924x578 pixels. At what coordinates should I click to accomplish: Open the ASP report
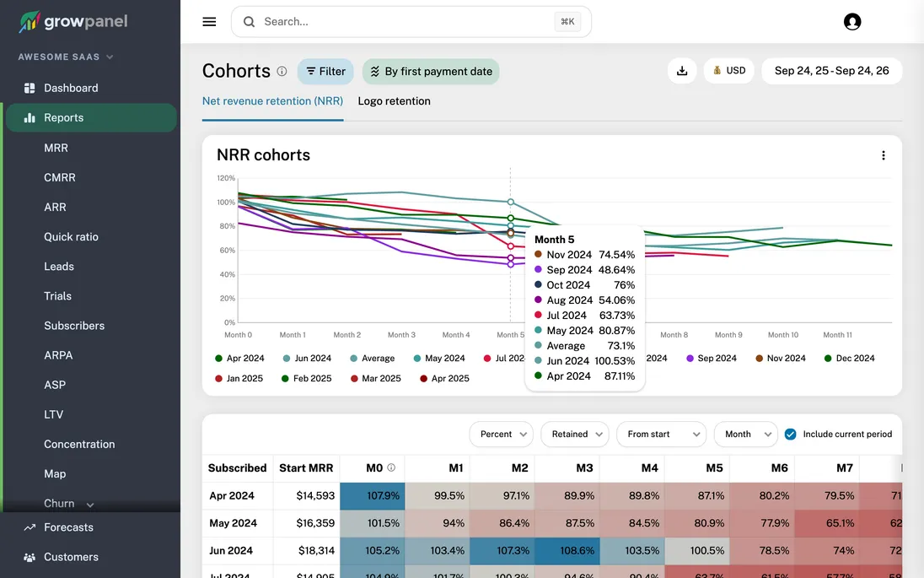55,385
